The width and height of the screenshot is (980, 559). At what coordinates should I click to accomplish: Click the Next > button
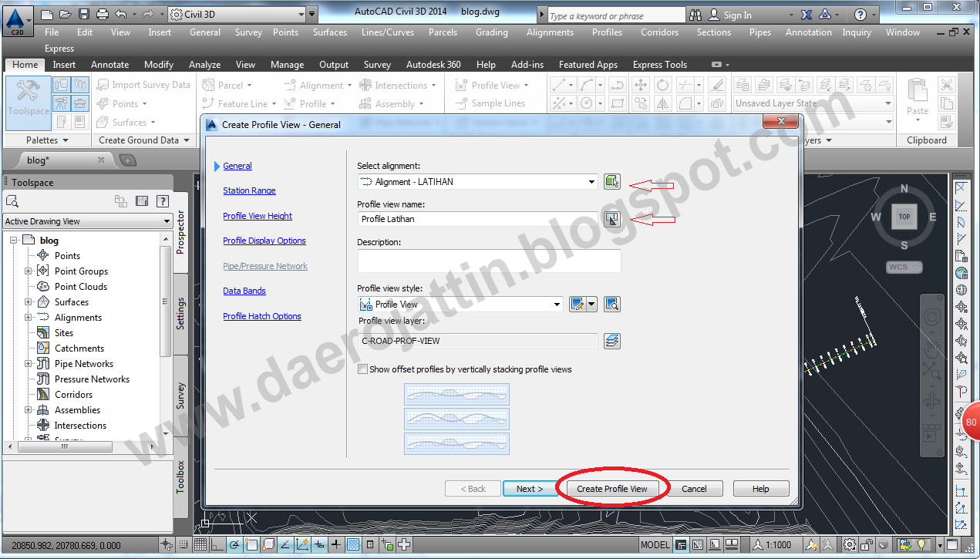[x=530, y=489]
